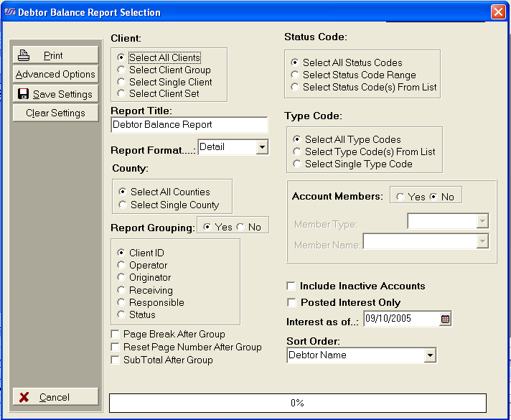Image resolution: width=511 pixels, height=420 pixels.
Task: Choose Select Status Code Range option
Action: click(x=295, y=75)
